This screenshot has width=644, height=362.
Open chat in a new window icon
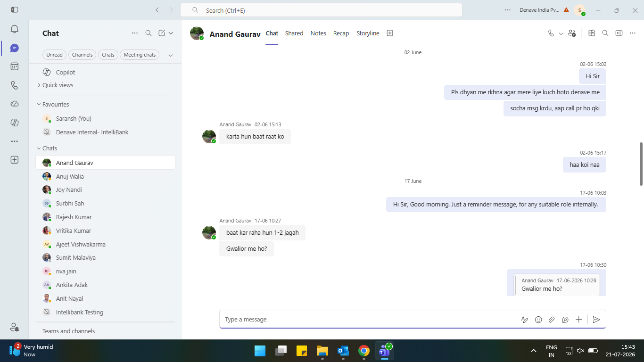point(619,33)
